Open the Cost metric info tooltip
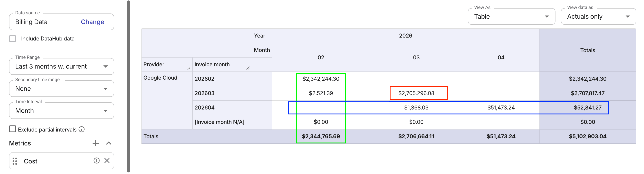This screenshot has width=644, height=174. (x=97, y=161)
